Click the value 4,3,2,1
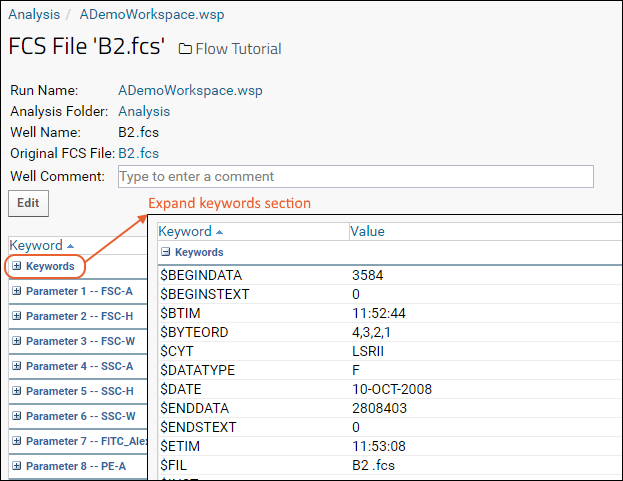 (x=371, y=332)
